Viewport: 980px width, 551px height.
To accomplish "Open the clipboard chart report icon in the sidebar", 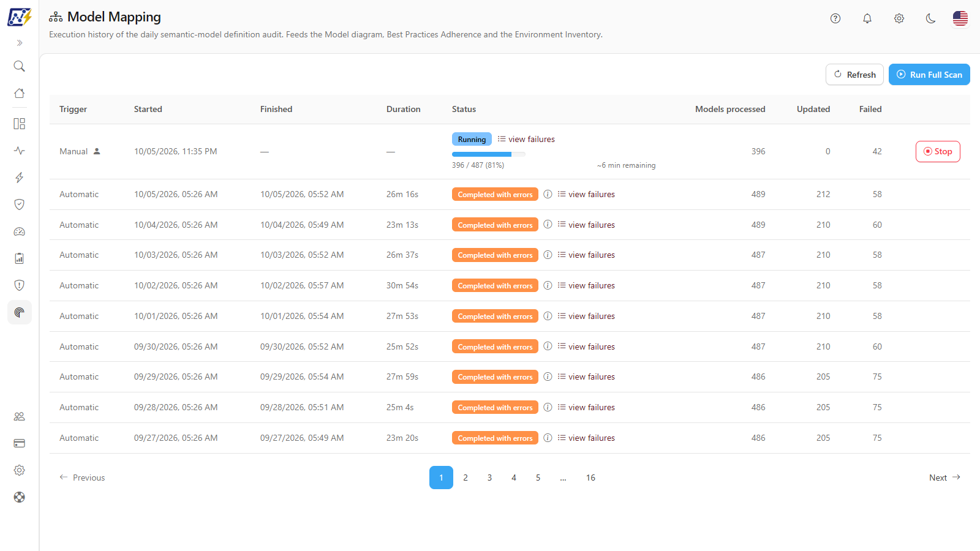I will [x=20, y=258].
